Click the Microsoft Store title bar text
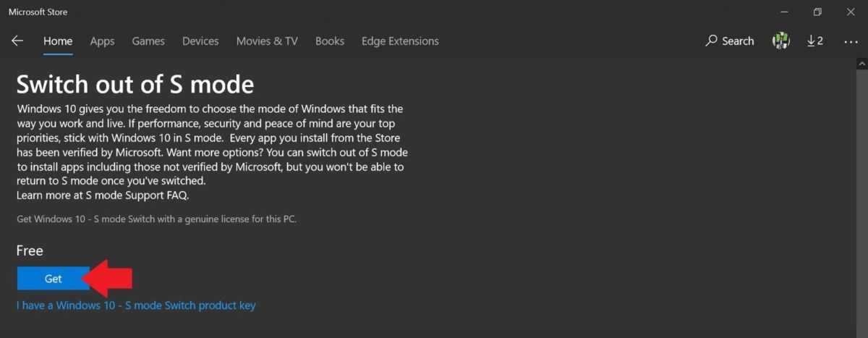Viewport: 868px width, 338px height. click(x=38, y=12)
